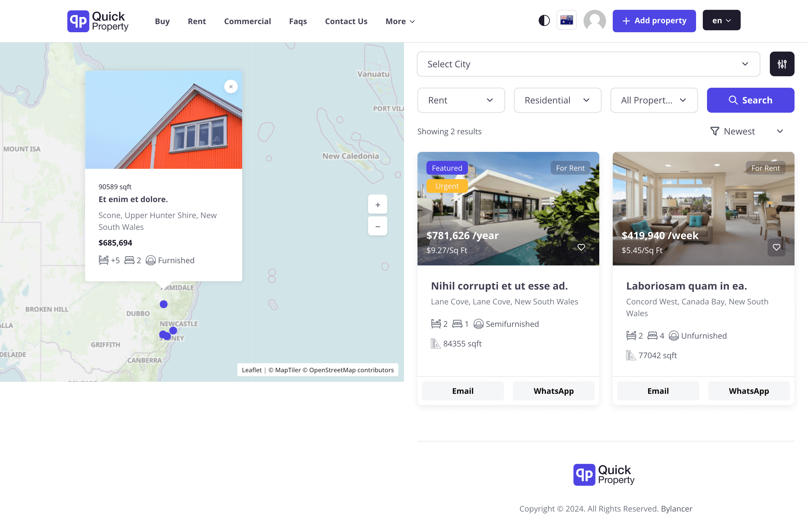Expand the Select City dropdown

[588, 64]
